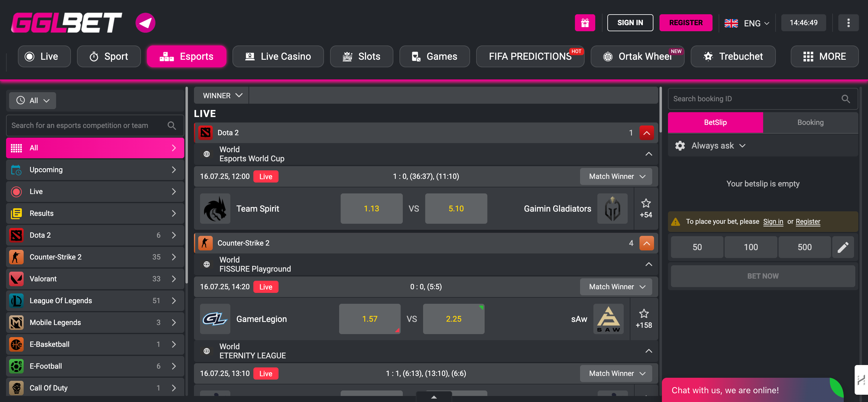Click the Register link in betslip
Image resolution: width=868 pixels, height=402 pixels.
click(808, 221)
